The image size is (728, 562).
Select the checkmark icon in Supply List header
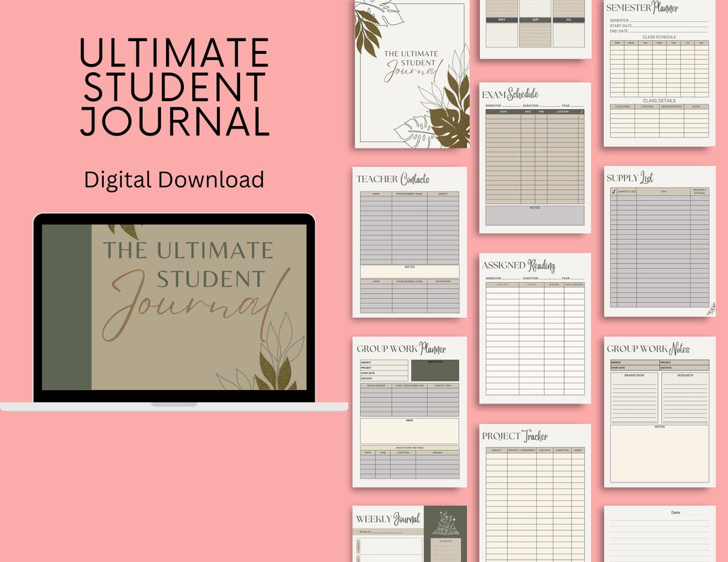[613, 191]
